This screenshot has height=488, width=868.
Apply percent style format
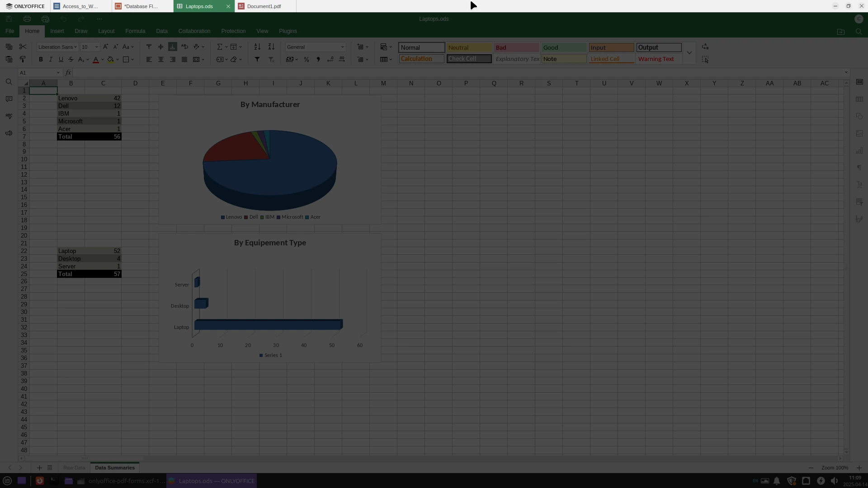coord(307,60)
